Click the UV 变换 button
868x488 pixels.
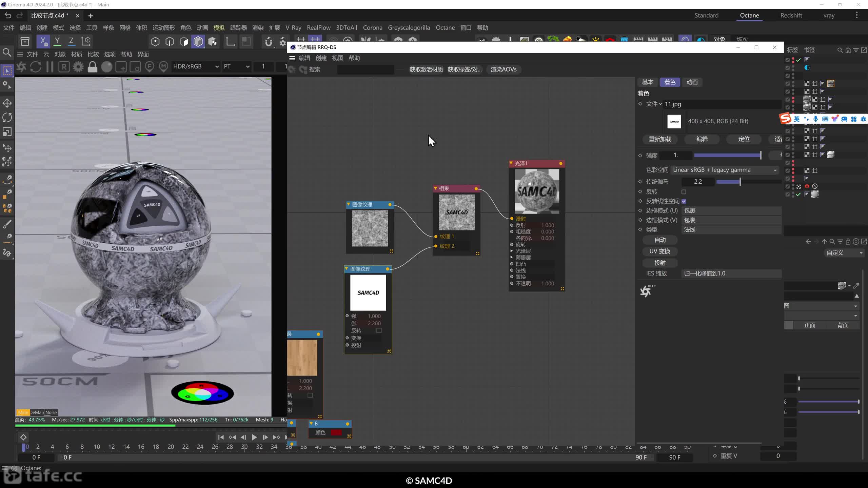coord(660,251)
